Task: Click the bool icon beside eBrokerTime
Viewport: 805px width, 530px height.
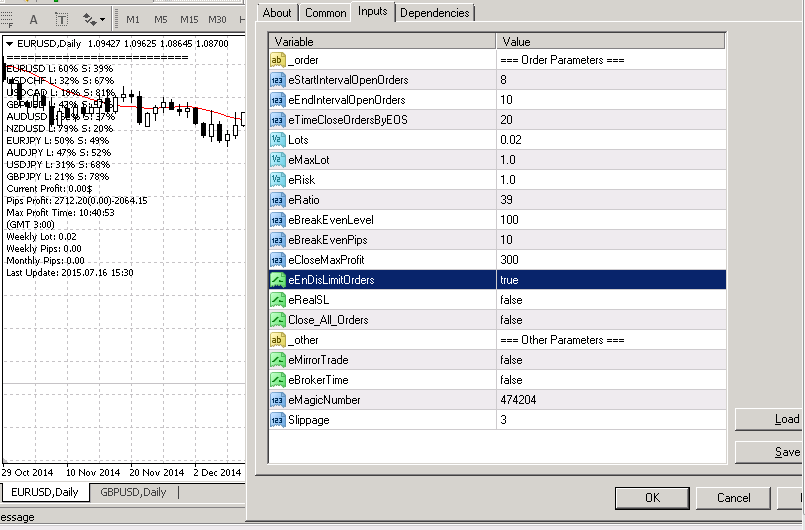Action: click(277, 380)
